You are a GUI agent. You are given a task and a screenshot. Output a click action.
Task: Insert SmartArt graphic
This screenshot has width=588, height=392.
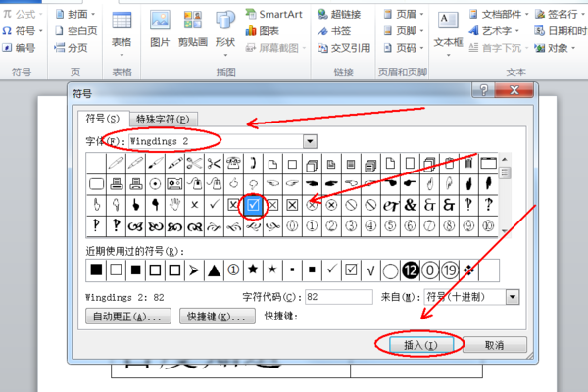click(273, 15)
